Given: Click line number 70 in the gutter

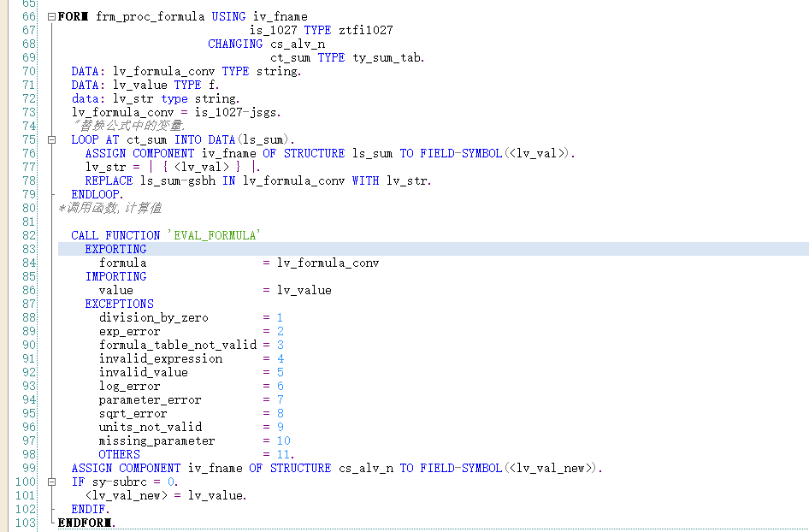Looking at the screenshot, I should [x=29, y=71].
